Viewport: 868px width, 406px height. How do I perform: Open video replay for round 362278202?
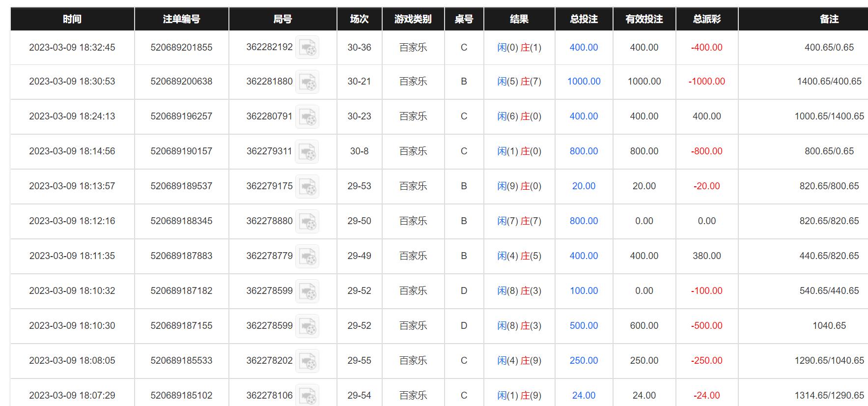(307, 361)
